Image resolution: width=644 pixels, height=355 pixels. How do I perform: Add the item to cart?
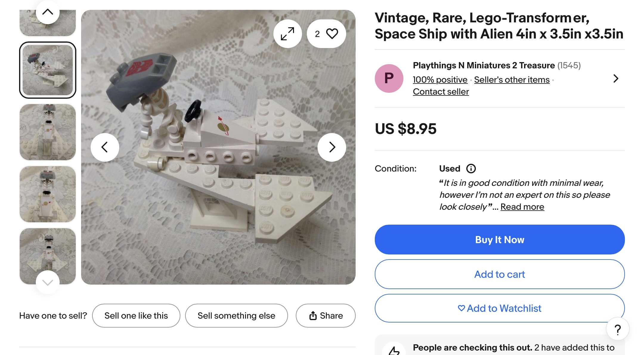pos(499,274)
